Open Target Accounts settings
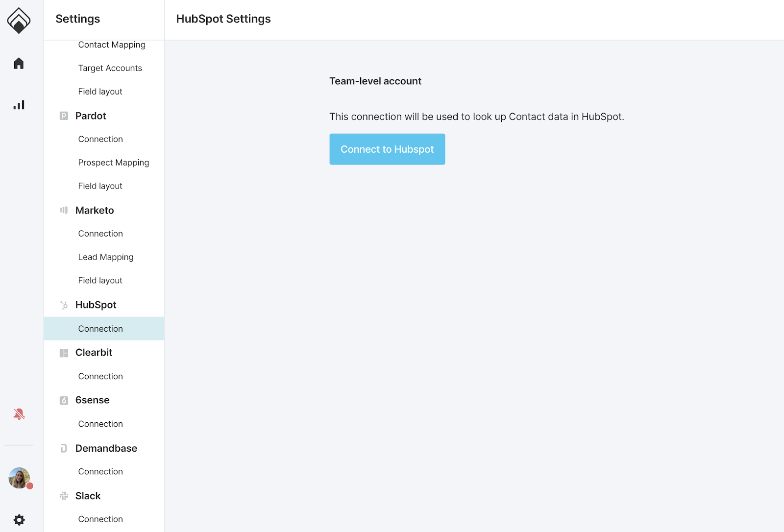Screen dimensions: 784x532 pyautogui.click(x=110, y=68)
